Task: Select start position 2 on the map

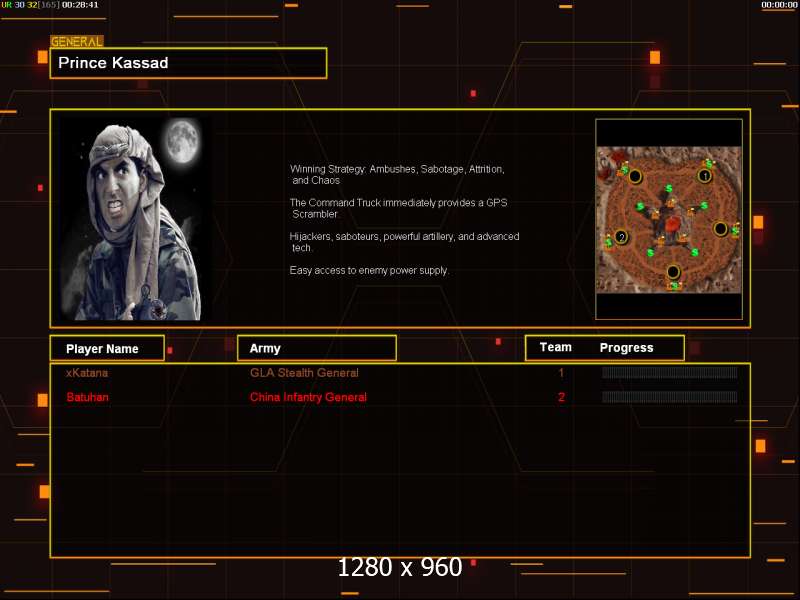Action: pos(621,237)
